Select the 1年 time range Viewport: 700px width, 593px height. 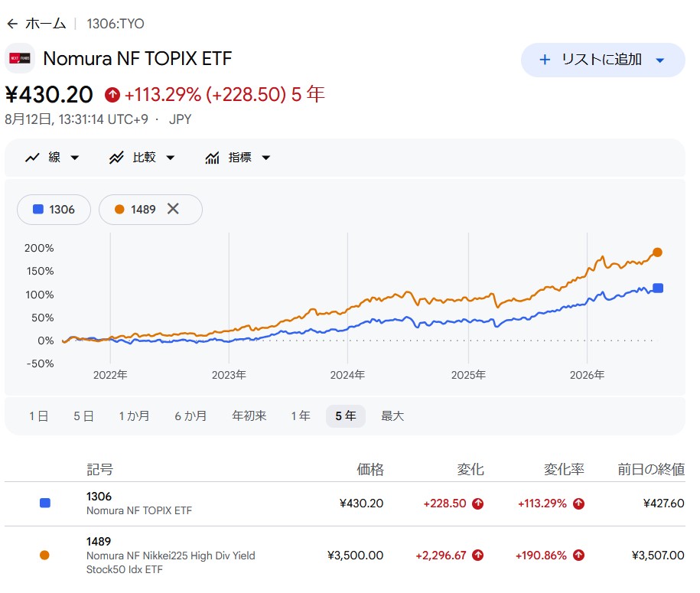(301, 416)
